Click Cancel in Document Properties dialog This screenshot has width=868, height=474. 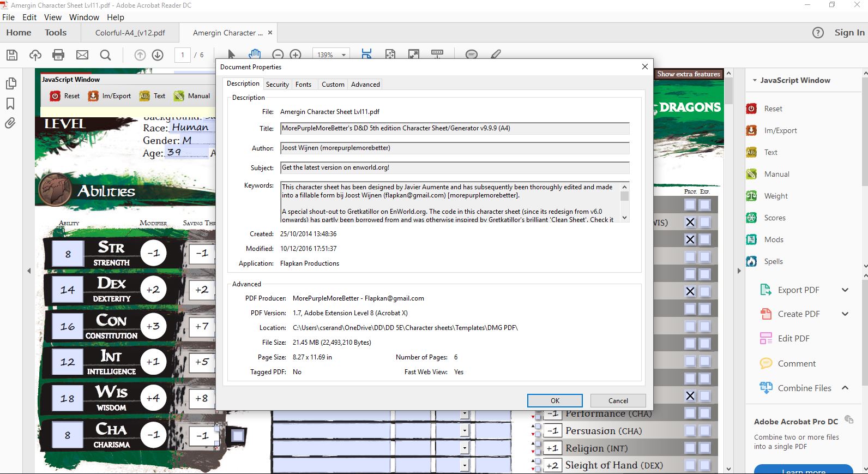[x=618, y=400]
